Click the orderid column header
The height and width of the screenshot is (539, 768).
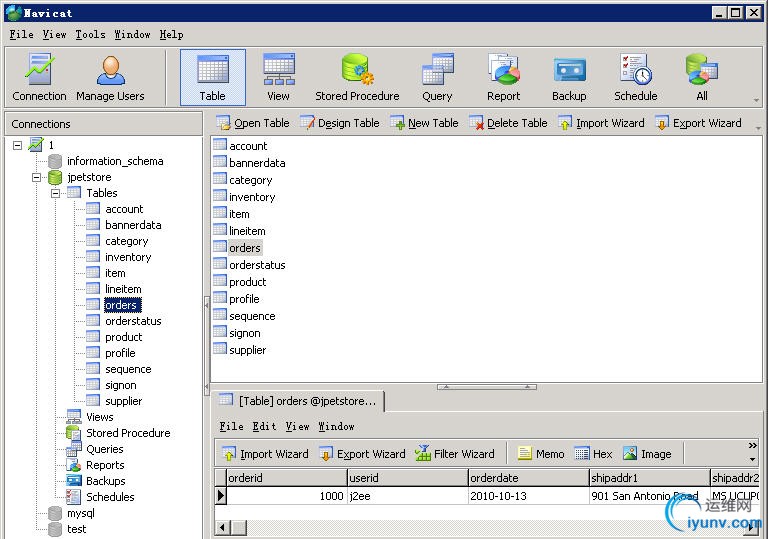(286, 478)
